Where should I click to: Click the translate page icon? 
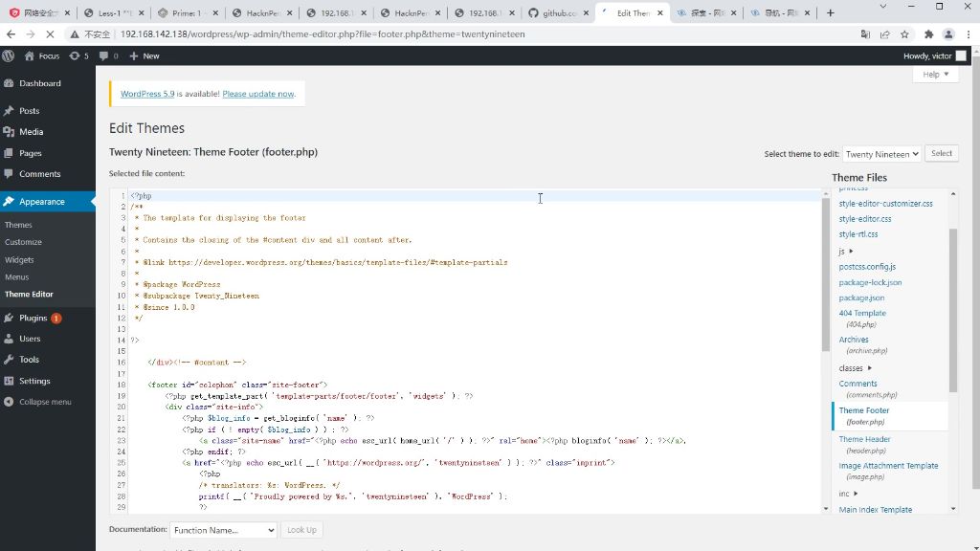865,34
